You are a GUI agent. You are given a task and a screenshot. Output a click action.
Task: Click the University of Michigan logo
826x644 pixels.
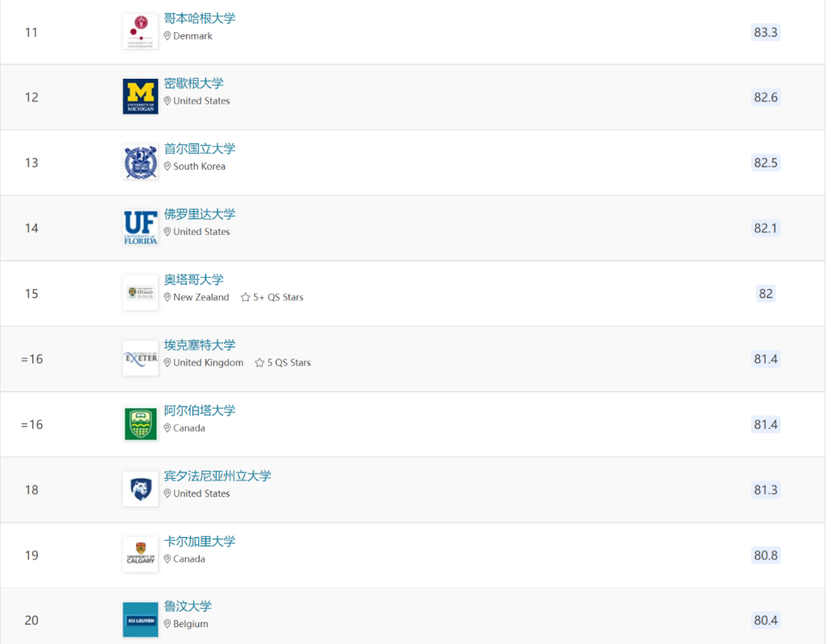click(140, 96)
